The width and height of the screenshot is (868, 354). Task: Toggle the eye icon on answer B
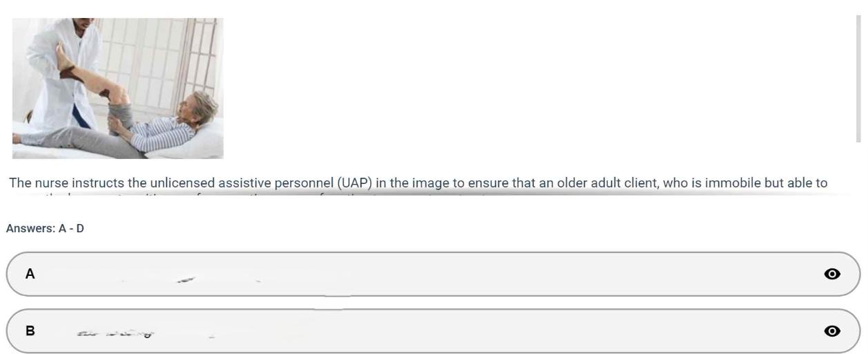(832, 331)
